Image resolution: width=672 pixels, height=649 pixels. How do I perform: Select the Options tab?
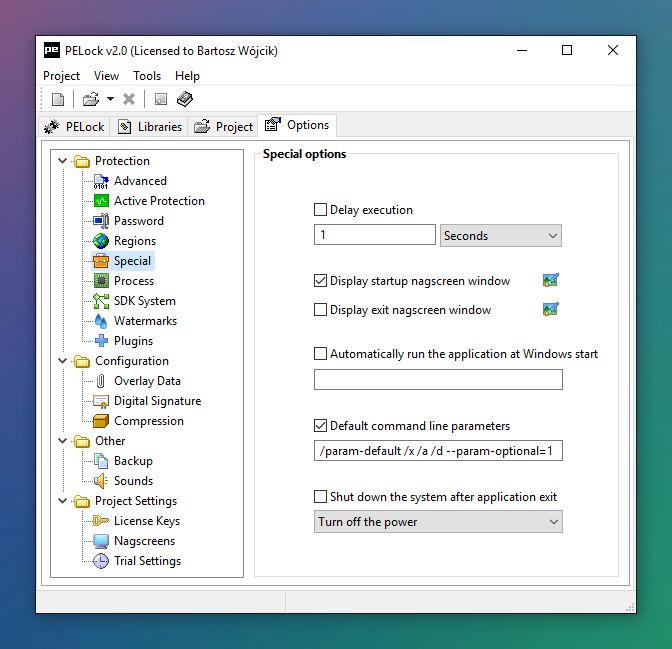(297, 125)
